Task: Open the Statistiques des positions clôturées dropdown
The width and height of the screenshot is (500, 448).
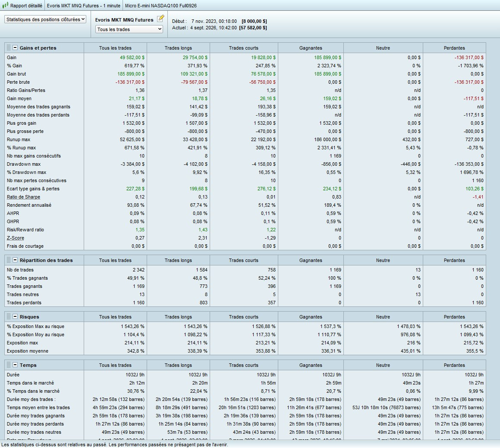Action: pyautogui.click(x=45, y=19)
